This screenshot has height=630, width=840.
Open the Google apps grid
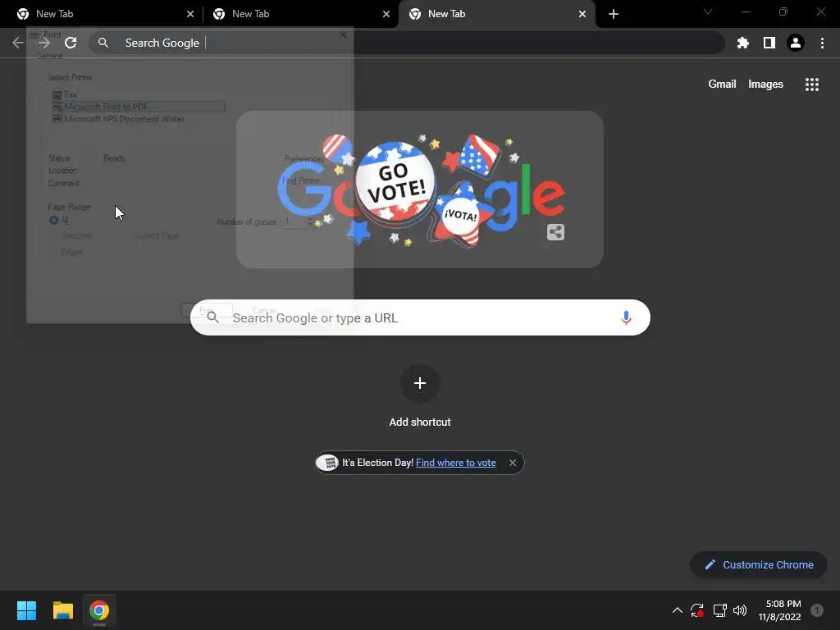[x=812, y=84]
